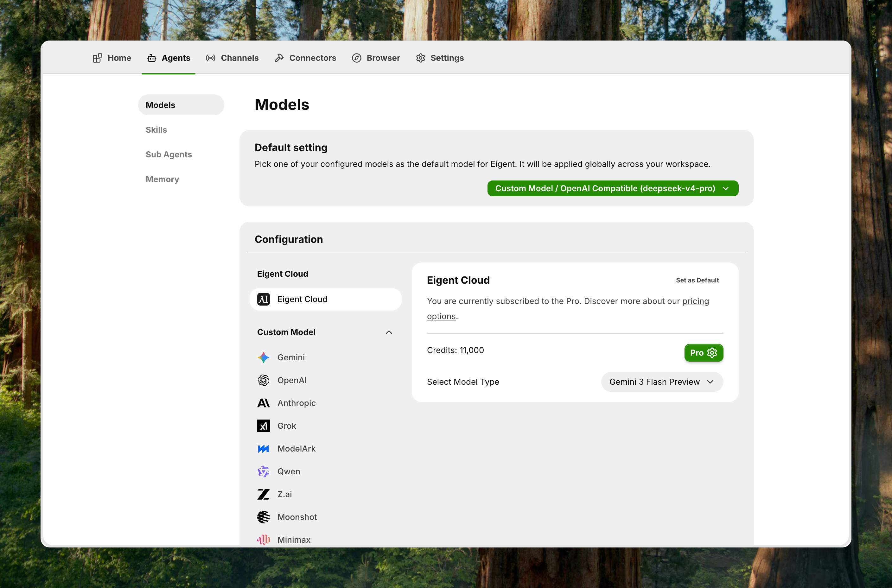Screen dimensions: 892x588
Task: Click the Anthropic logo icon
Action: (x=263, y=403)
